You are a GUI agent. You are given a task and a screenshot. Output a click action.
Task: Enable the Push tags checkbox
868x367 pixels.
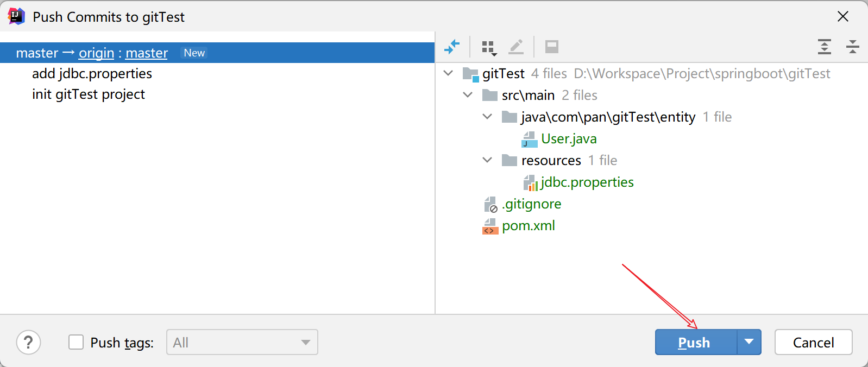pos(76,343)
